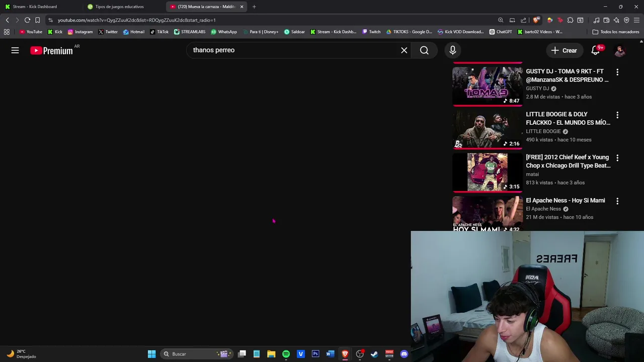Go to YouTube Premium home logo
The width and height of the screenshot is (644, 362).
[x=51, y=50]
